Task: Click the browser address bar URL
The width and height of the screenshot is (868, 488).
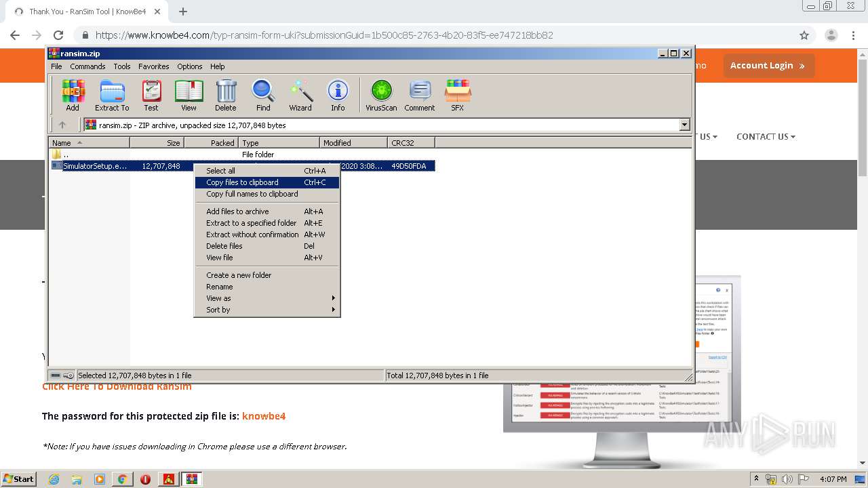Action: tap(324, 35)
